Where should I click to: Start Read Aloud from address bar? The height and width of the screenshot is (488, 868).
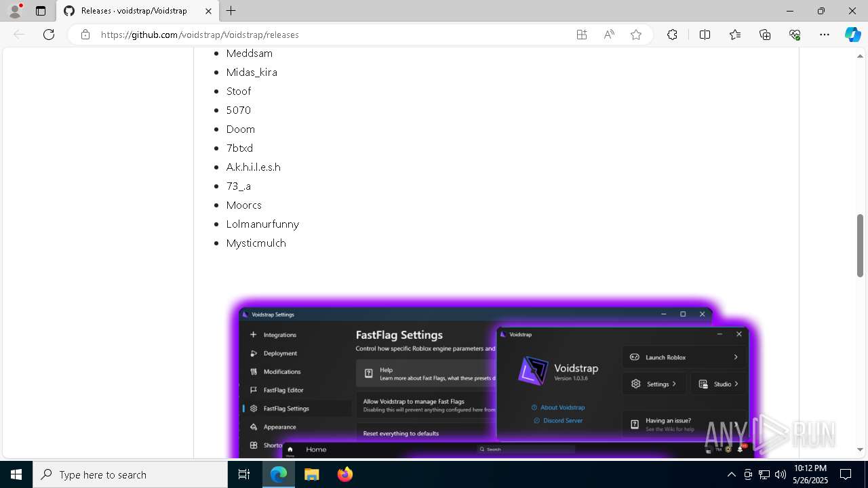click(x=609, y=35)
